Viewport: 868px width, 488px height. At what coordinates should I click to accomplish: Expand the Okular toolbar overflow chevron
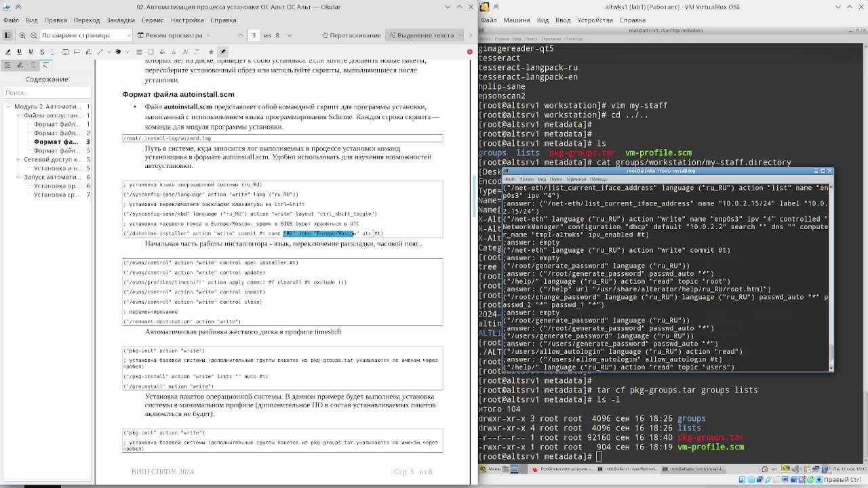point(472,35)
